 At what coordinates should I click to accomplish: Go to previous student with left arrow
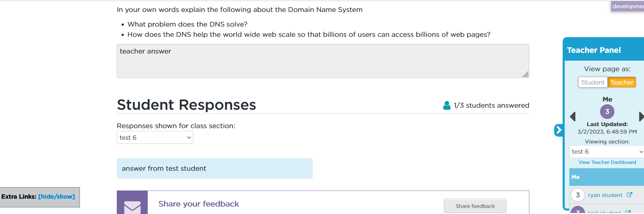coord(573,117)
